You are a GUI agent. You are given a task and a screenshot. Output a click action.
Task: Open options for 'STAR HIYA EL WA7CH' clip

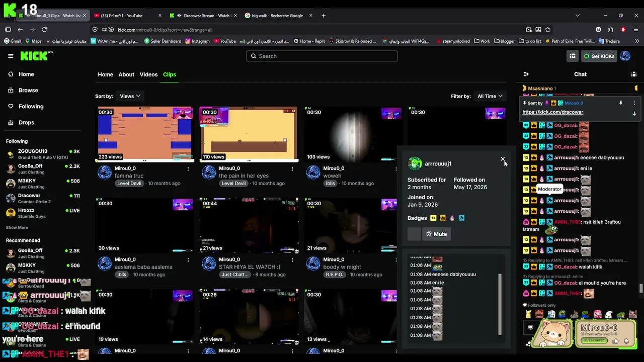292,260
